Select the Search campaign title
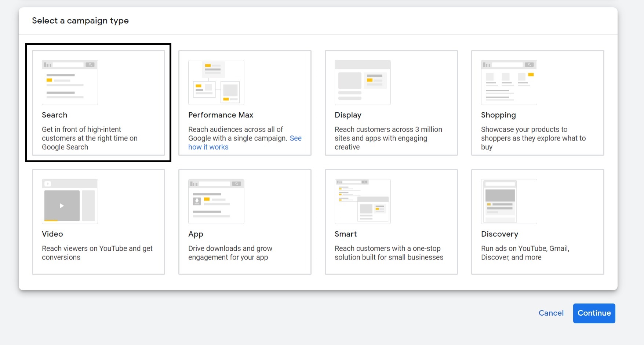 [54, 115]
